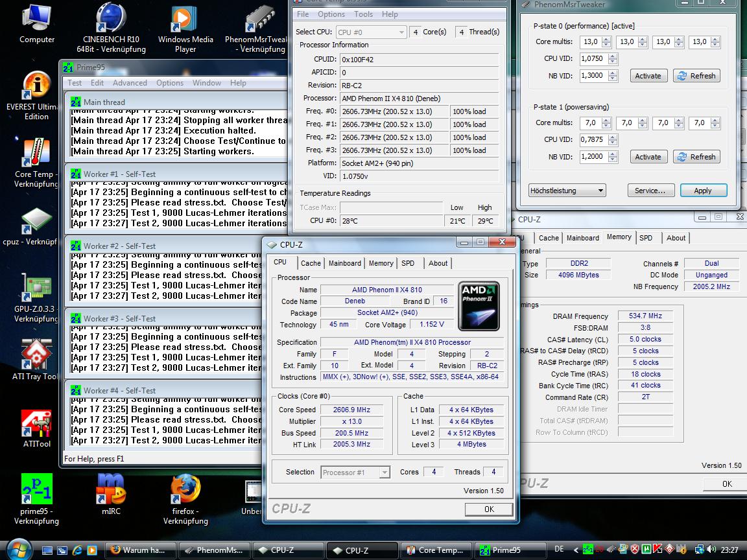
Task: Click Core Temp taskbar button
Action: click(x=436, y=550)
